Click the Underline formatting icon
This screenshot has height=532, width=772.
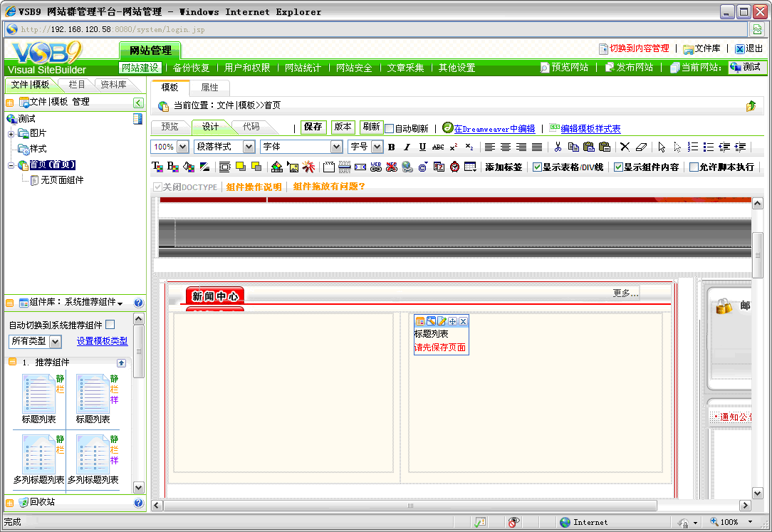coord(422,147)
